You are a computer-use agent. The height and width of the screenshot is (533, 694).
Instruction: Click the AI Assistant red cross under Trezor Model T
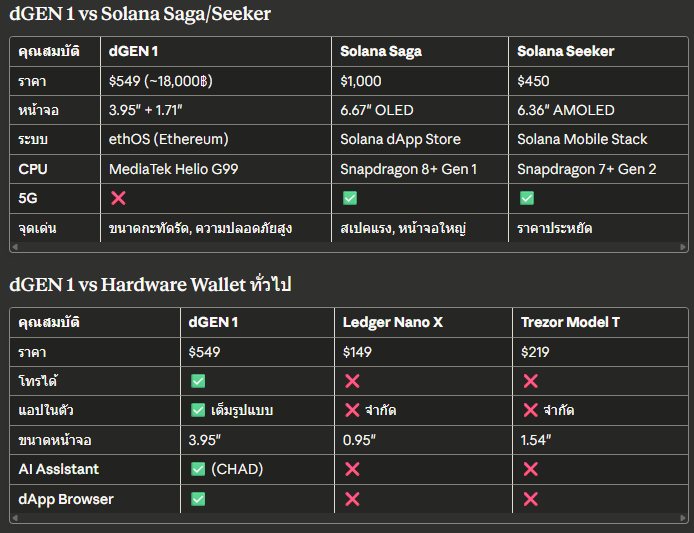coord(530,469)
